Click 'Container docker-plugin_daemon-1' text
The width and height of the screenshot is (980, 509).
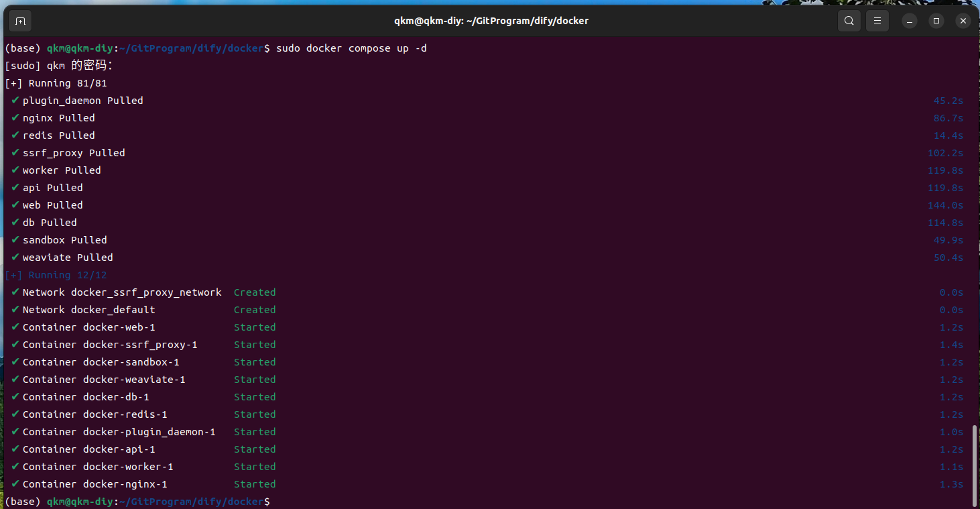119,432
